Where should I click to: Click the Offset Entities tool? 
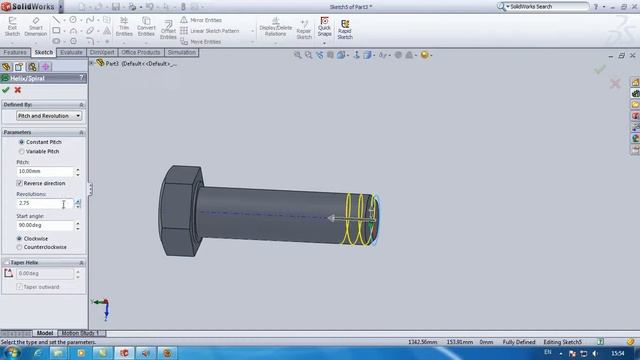click(x=168, y=29)
